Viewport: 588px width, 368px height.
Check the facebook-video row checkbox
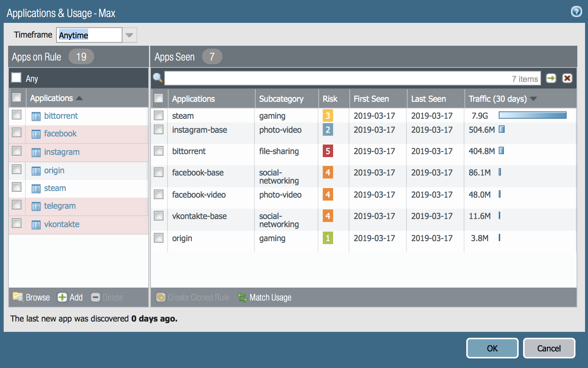point(159,194)
